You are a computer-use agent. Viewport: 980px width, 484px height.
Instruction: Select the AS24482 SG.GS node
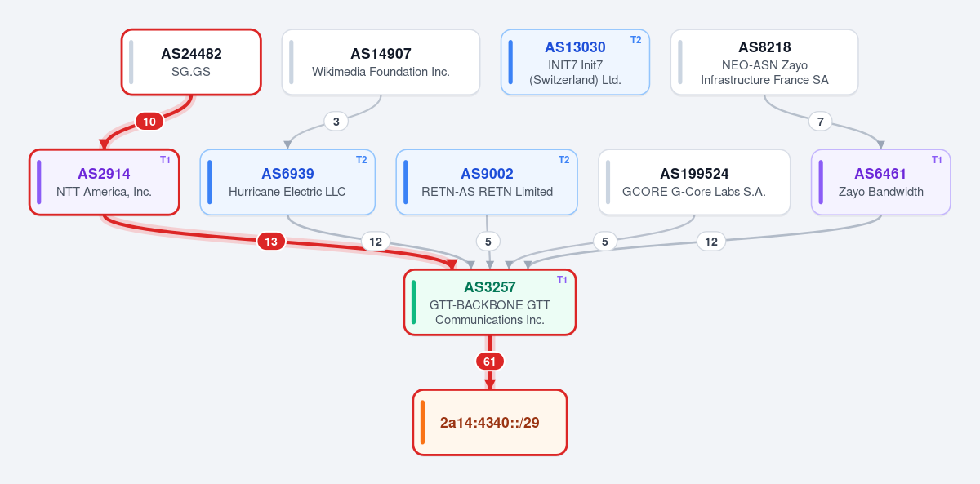[191, 62]
